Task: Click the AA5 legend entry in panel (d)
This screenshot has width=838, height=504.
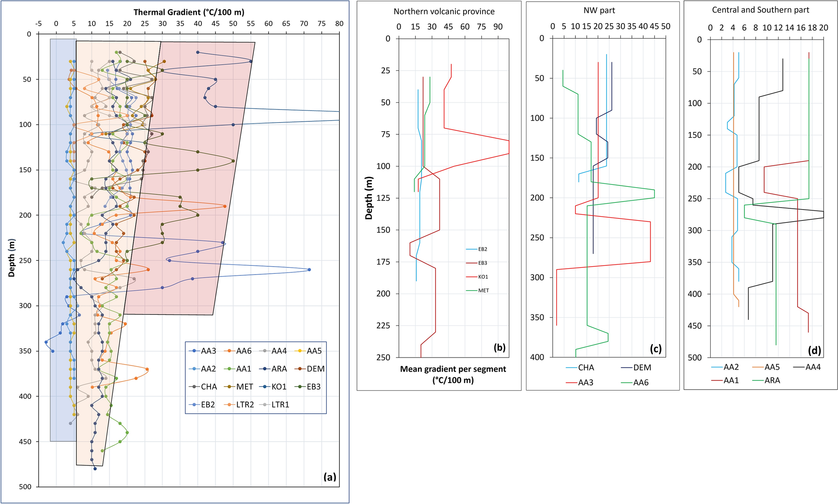Action: click(x=766, y=367)
